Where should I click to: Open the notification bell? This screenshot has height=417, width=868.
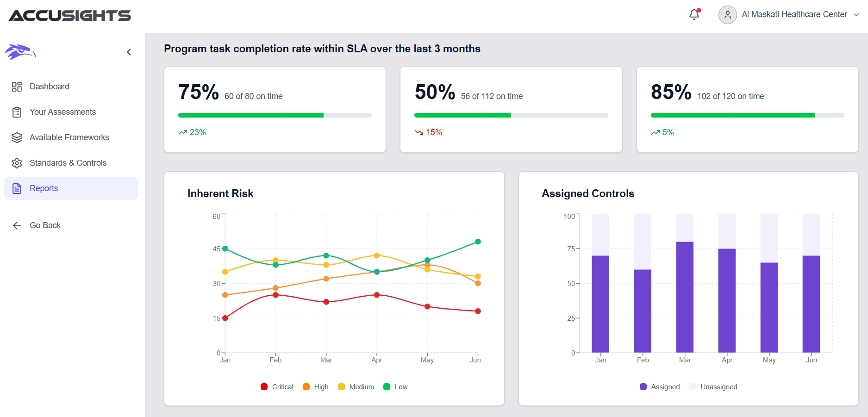[x=694, y=14]
